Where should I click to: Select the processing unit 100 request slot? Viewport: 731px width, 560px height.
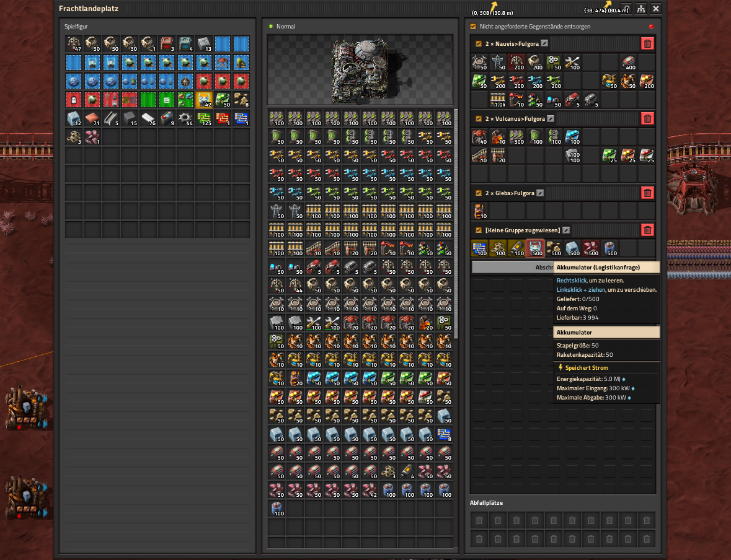(479, 248)
